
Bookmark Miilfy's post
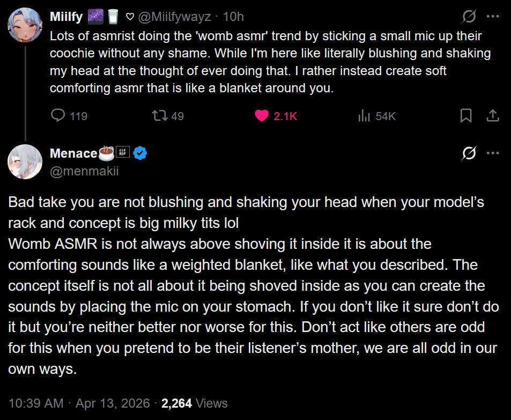pyautogui.click(x=466, y=115)
